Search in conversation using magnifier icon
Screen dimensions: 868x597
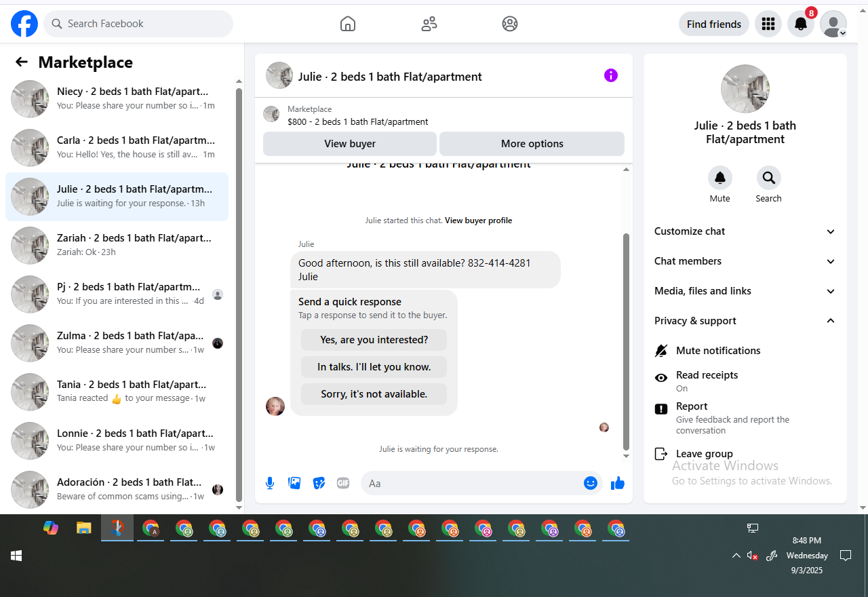coord(769,178)
